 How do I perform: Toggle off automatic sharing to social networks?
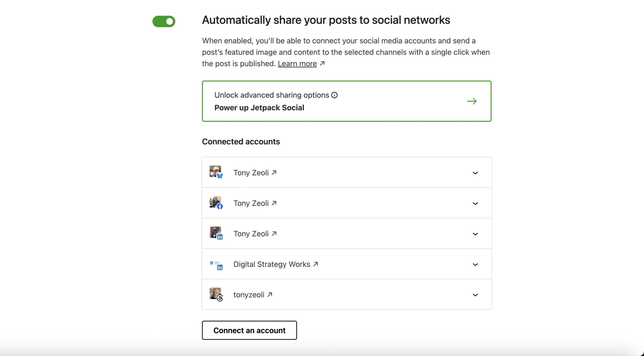point(164,21)
